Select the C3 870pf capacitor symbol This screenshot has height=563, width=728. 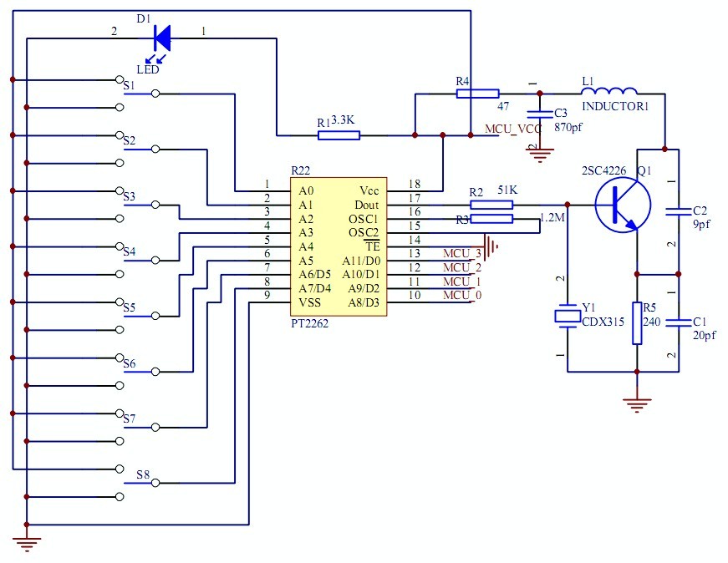539,114
